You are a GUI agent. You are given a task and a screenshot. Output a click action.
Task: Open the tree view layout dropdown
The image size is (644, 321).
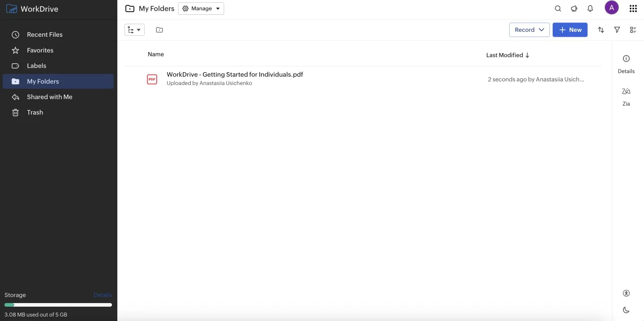click(x=134, y=30)
